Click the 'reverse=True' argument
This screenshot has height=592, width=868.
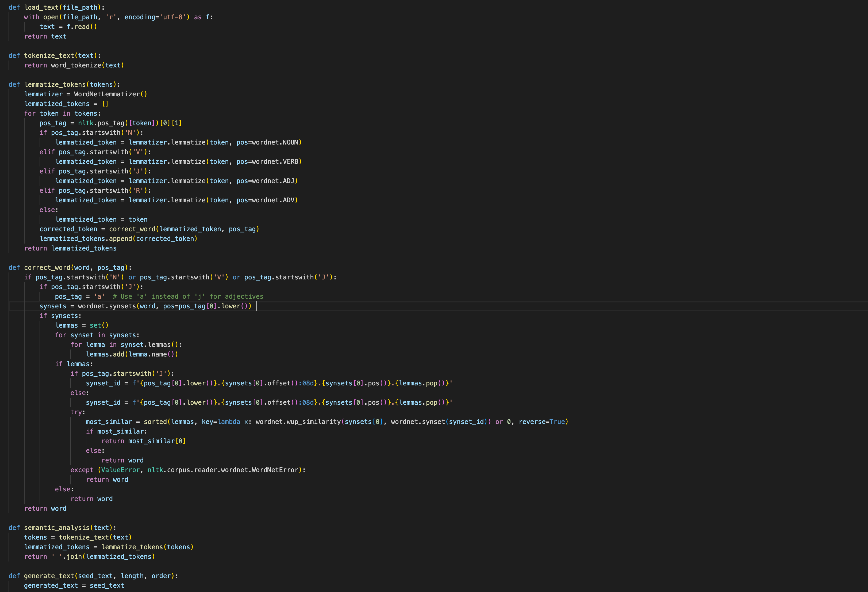tap(541, 422)
